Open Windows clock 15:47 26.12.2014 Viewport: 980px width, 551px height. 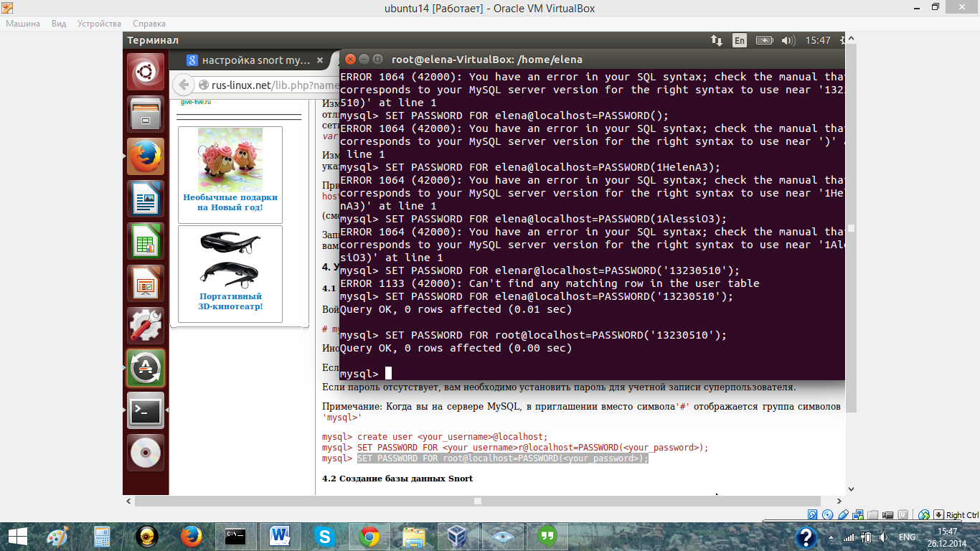948,537
